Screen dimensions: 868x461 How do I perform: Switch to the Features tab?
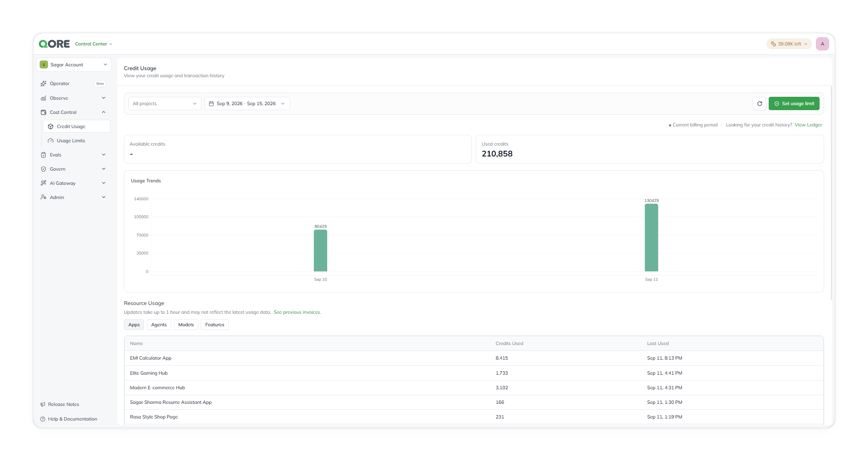tap(215, 325)
